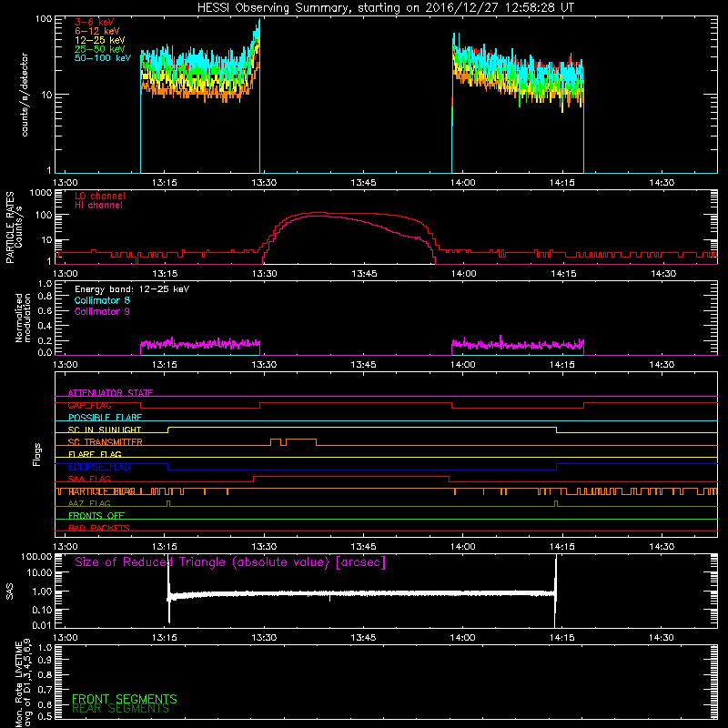
Task: Click the 'Energy band: 12-25 keV' label
Action: coord(131,289)
